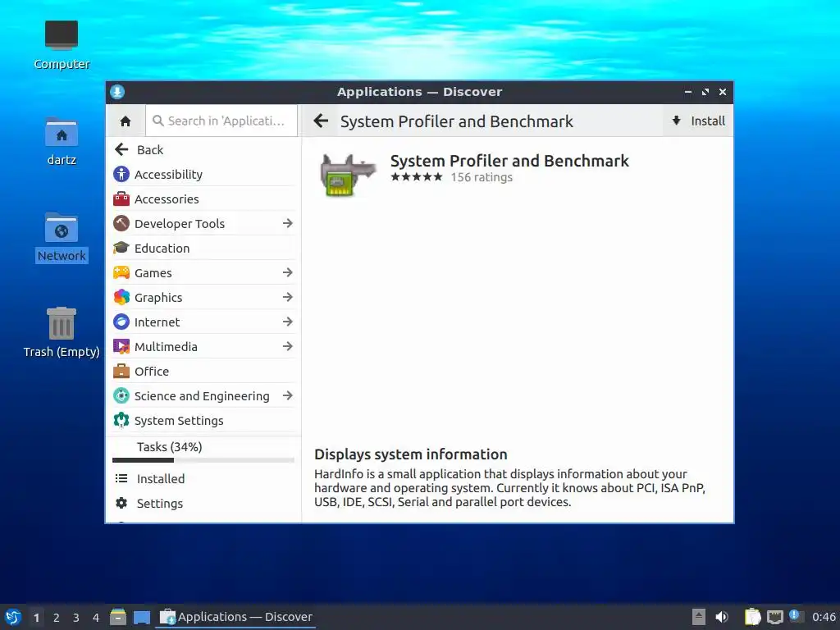Select the Developer Tools hammer icon
This screenshot has height=630, width=840.
(x=121, y=223)
